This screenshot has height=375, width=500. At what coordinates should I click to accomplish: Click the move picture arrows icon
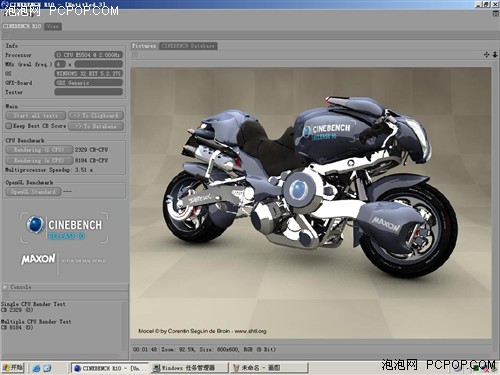pos(486,55)
